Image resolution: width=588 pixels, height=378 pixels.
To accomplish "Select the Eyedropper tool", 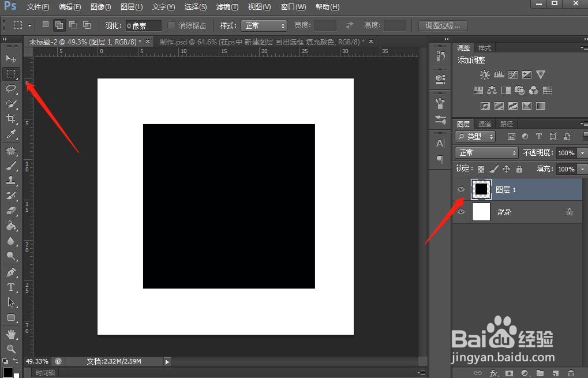I will click(x=11, y=134).
